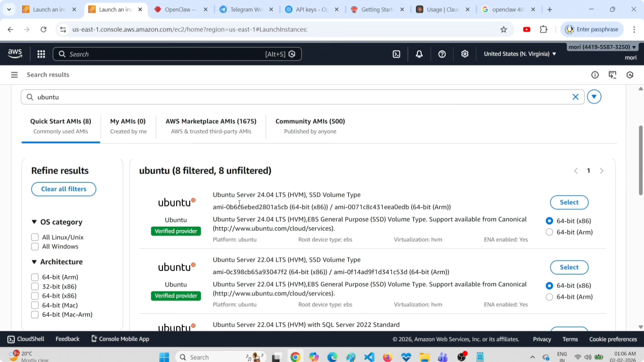This screenshot has height=362, width=644.
Task: Click the info icon near Search results
Action: [595, 75]
